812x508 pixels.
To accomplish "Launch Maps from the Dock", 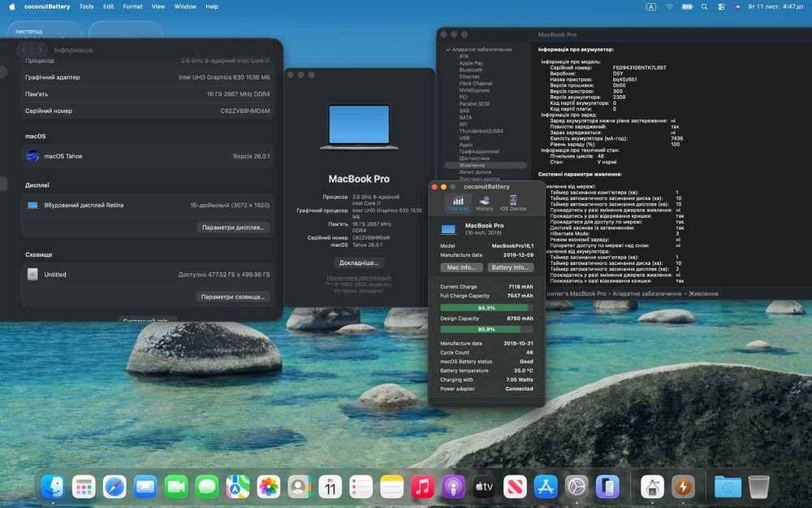I will [x=238, y=487].
